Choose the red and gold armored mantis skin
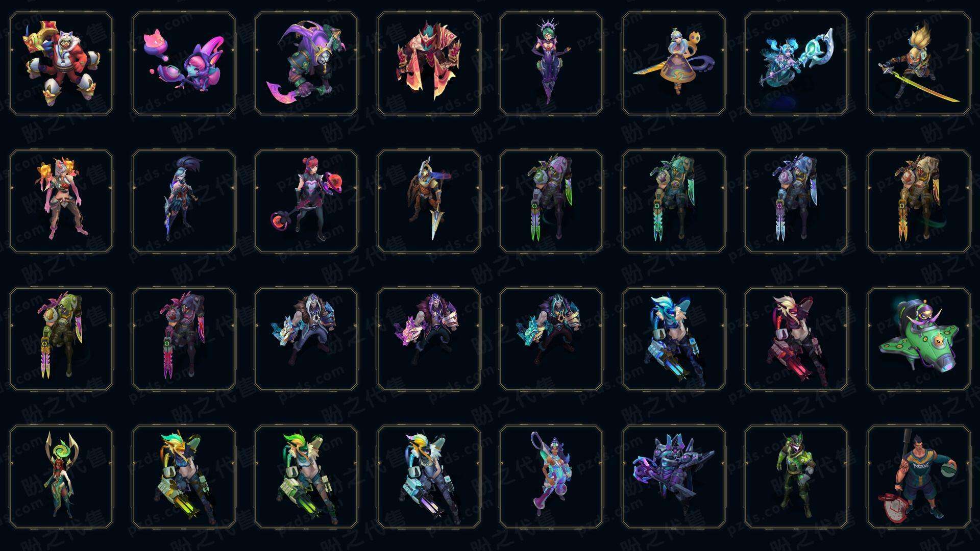The image size is (980, 551). tap(429, 63)
